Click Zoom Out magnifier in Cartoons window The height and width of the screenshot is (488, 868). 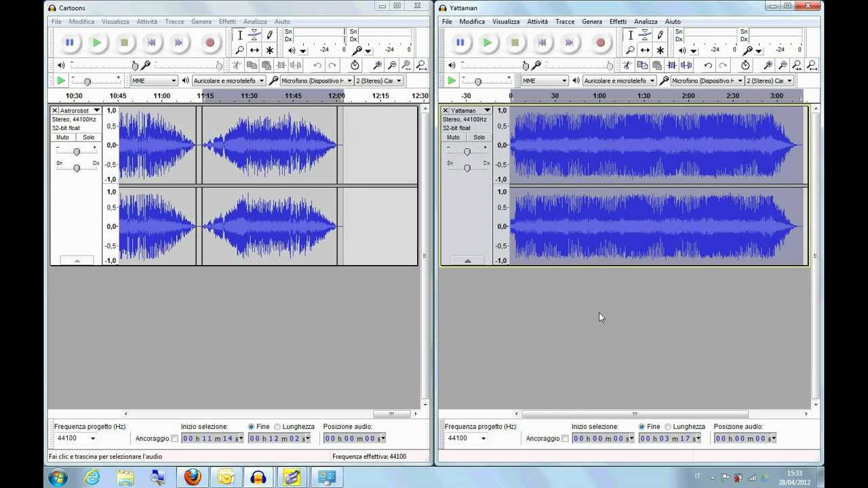click(x=392, y=65)
